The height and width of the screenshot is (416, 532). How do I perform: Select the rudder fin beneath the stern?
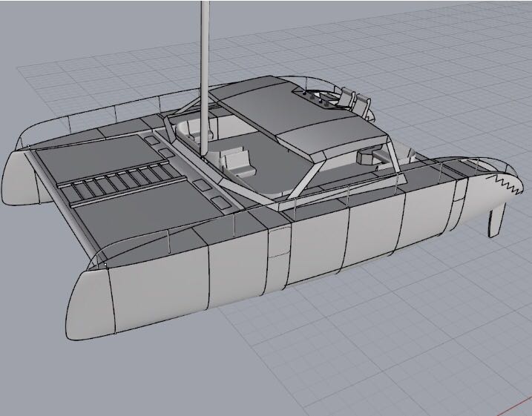(x=496, y=221)
